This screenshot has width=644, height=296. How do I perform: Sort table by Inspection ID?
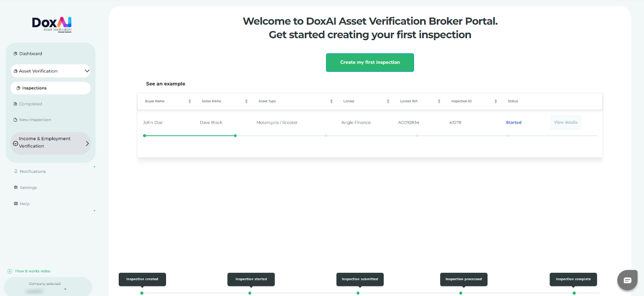click(x=496, y=101)
